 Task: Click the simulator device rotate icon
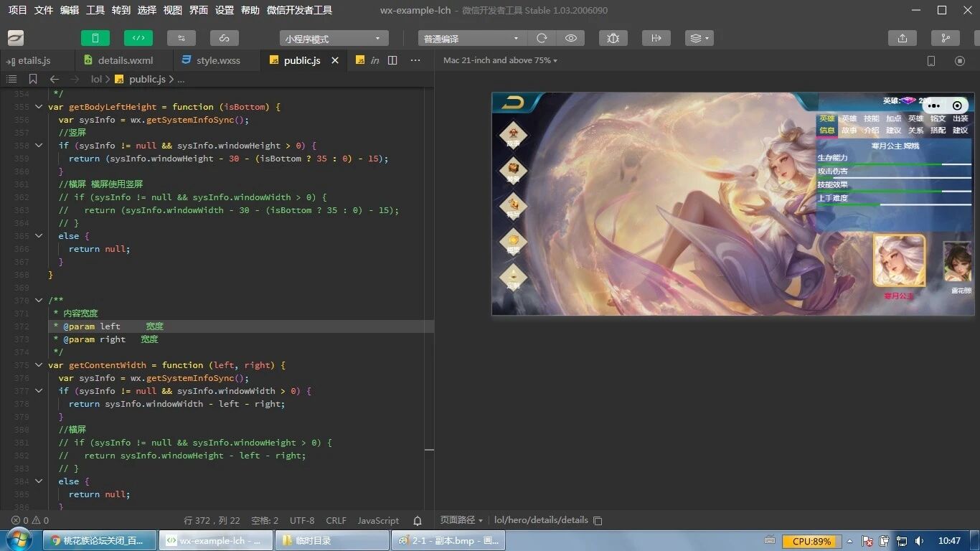pyautogui.click(x=931, y=61)
